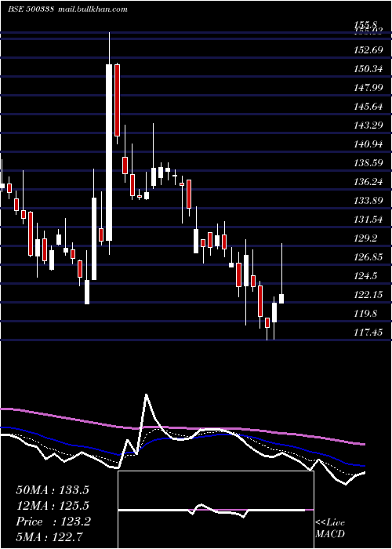Click the 12MA : 125.5 legend entry
Viewport: 392px width, 549px height.
pyautogui.click(x=53, y=506)
